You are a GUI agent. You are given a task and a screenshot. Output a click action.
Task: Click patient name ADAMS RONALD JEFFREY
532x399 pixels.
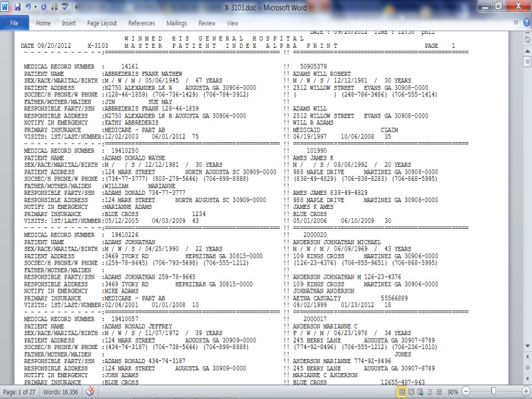(138, 326)
